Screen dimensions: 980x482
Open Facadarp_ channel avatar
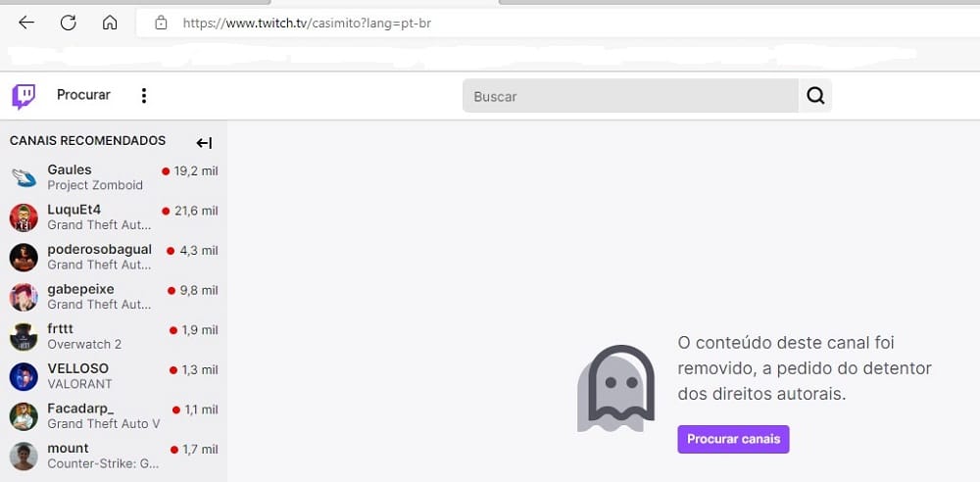[24, 416]
